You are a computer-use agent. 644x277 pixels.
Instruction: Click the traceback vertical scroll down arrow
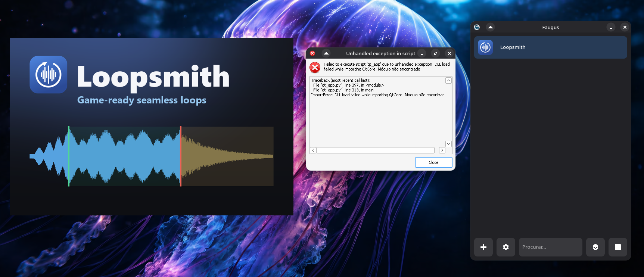(449, 144)
